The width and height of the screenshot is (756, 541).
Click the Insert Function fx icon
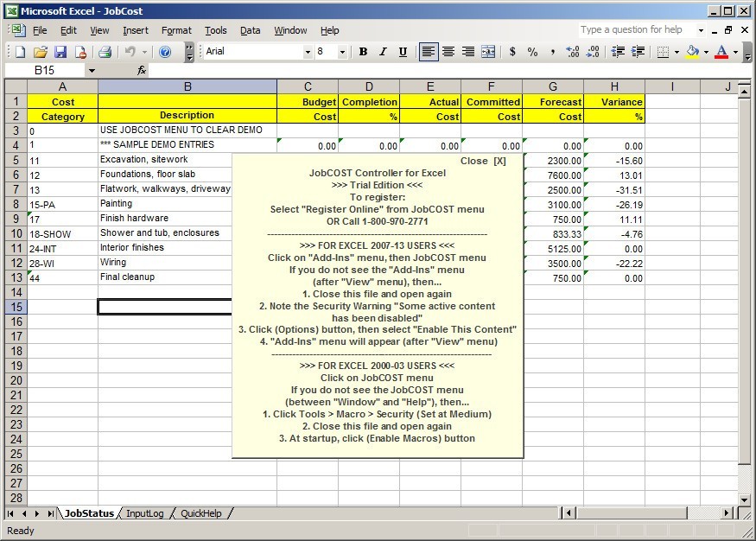[x=142, y=70]
